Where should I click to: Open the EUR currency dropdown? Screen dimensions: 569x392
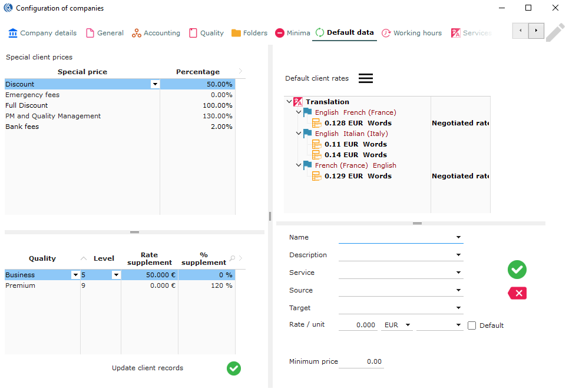pyautogui.click(x=408, y=325)
